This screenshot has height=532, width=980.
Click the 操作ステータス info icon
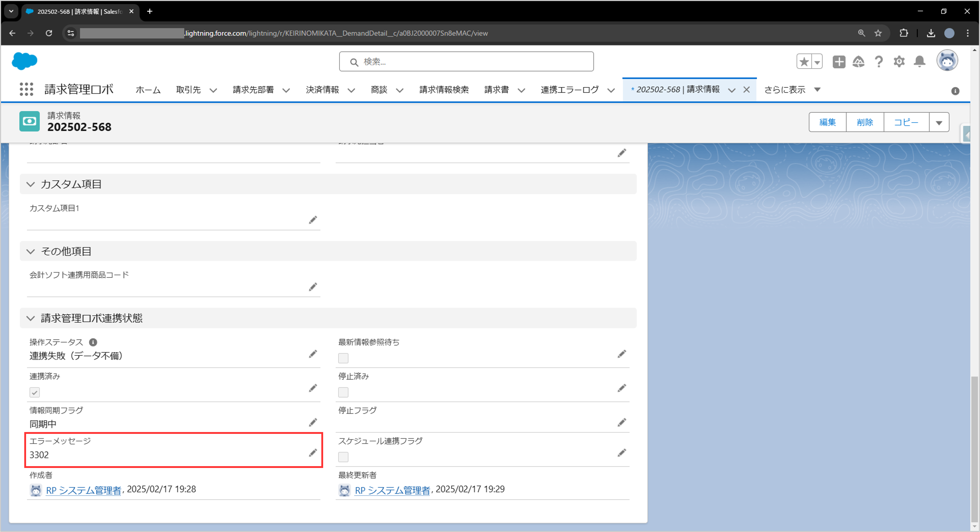tap(93, 342)
